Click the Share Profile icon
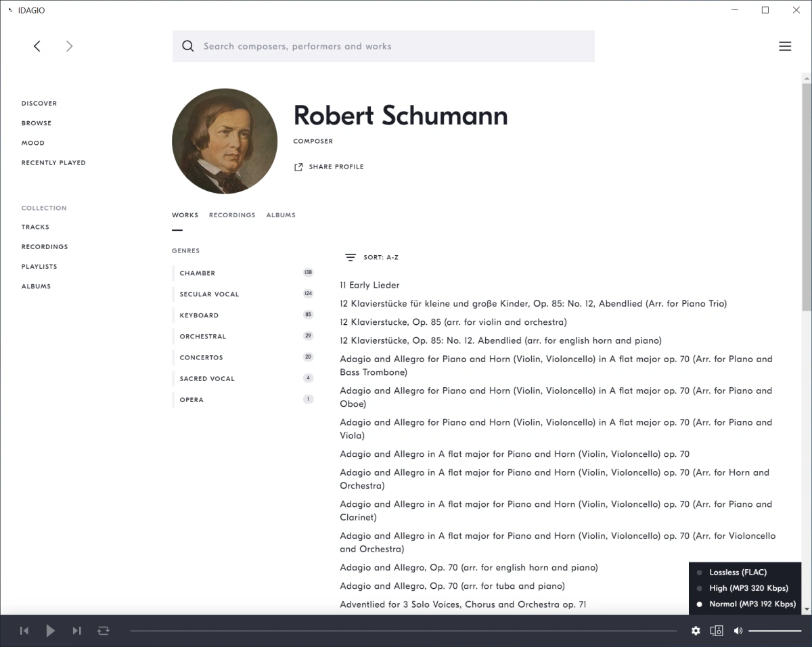812x647 pixels. [x=298, y=167]
